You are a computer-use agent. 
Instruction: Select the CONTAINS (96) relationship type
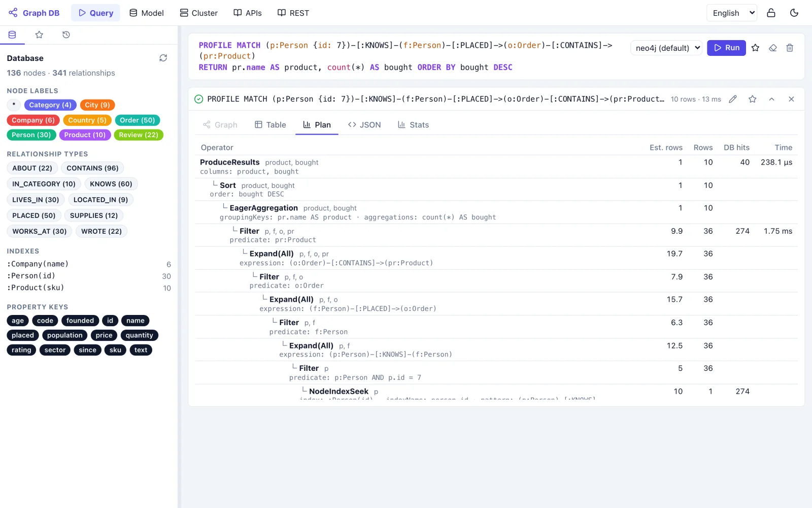click(92, 168)
